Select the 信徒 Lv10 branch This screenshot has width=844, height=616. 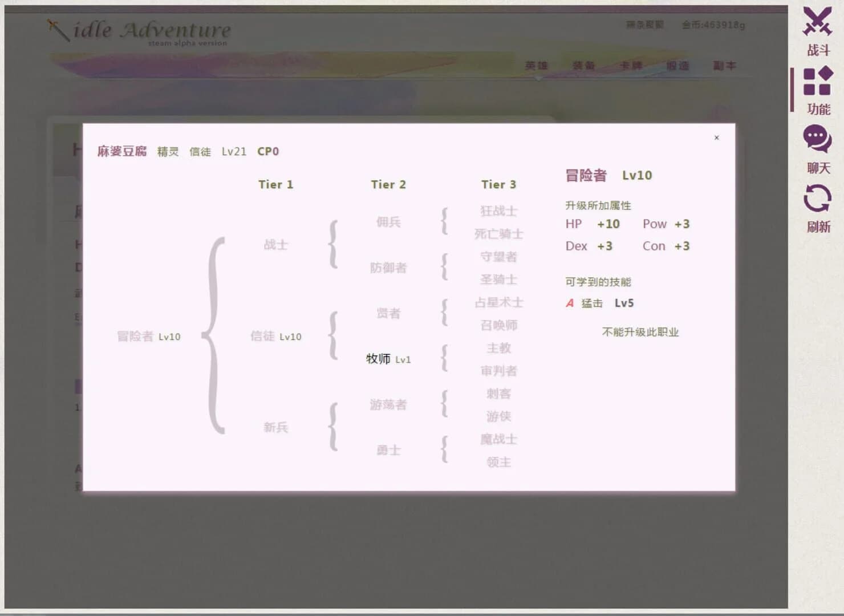(x=277, y=337)
